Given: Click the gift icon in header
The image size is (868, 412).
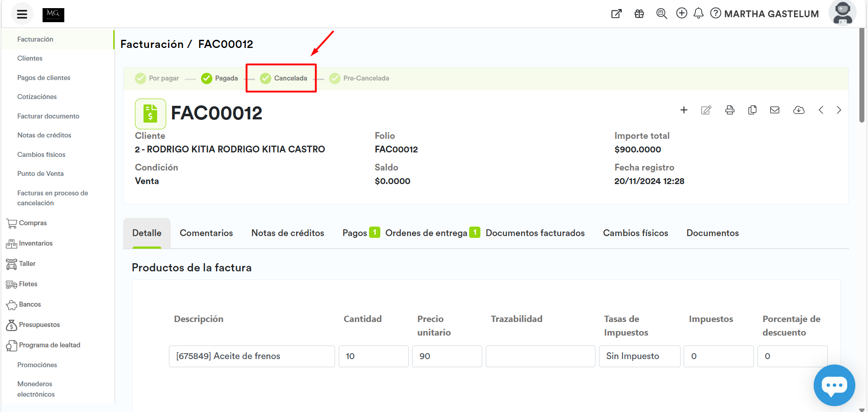Looking at the screenshot, I should coord(639,14).
